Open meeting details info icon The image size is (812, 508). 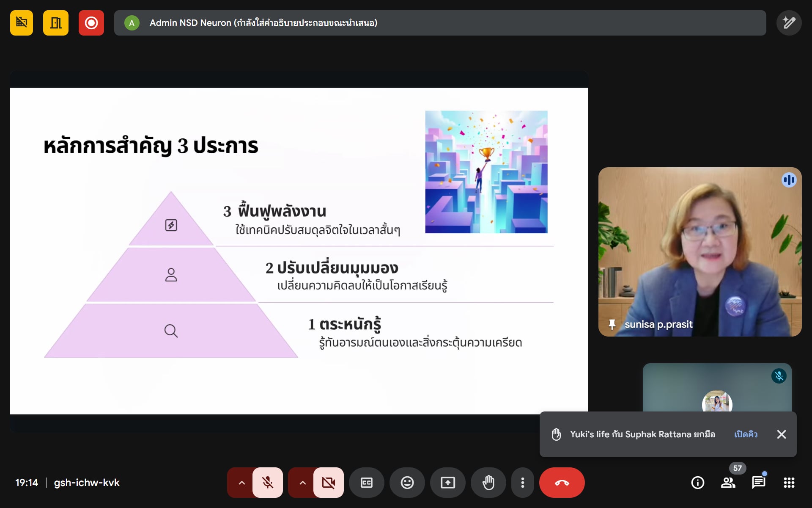(698, 483)
